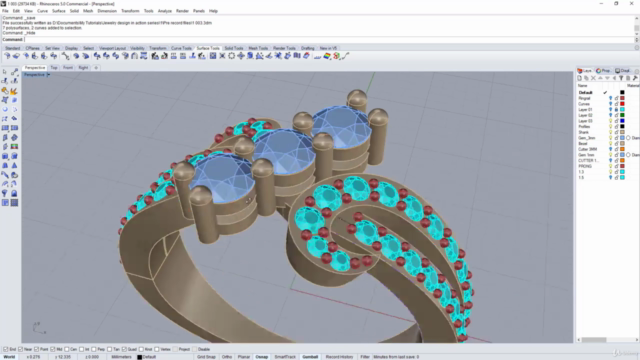Enable the Vertex osnap checkbox
Image resolution: width=640 pixels, height=360 pixels.
pyautogui.click(x=157, y=349)
